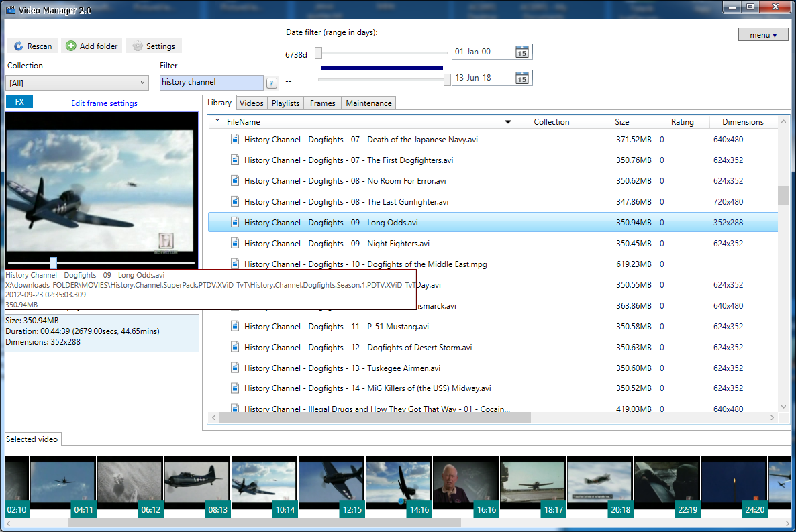
Task: Open Settings via the gear icon
Action: [x=136, y=46]
